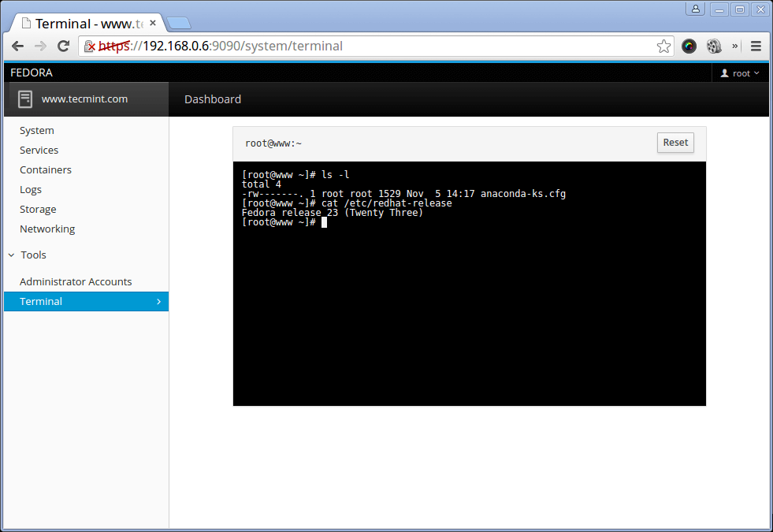The image size is (773, 532).
Task: Open the root user dropdown
Action: point(741,73)
